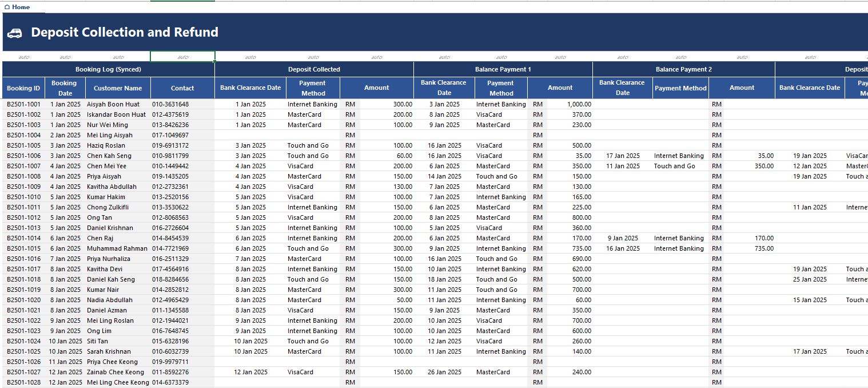The image size is (868, 388).
Task: Select booking ID B2501-1001
Action: pyautogui.click(x=23, y=104)
